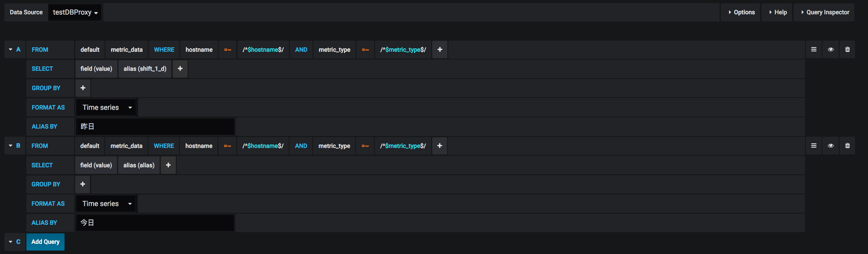Screen dimensions: 868x254
Task: Select metric_data measurement in query B
Action: pos(126,146)
